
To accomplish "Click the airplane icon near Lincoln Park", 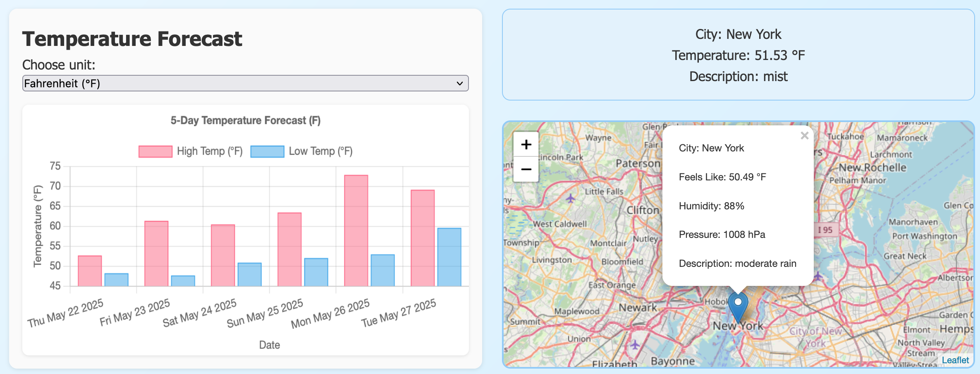I will (571, 199).
